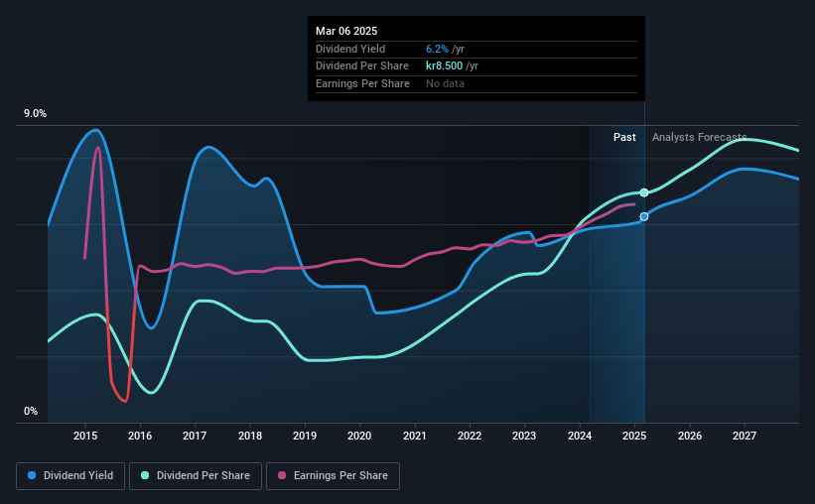This screenshot has width=815, height=504.
Task: Select the blue data point marker on chart
Action: click(x=644, y=216)
